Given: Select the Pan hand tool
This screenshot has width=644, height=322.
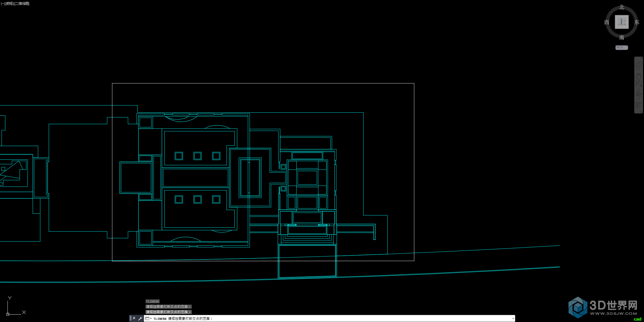Looking at the screenshot, I should [639, 76].
